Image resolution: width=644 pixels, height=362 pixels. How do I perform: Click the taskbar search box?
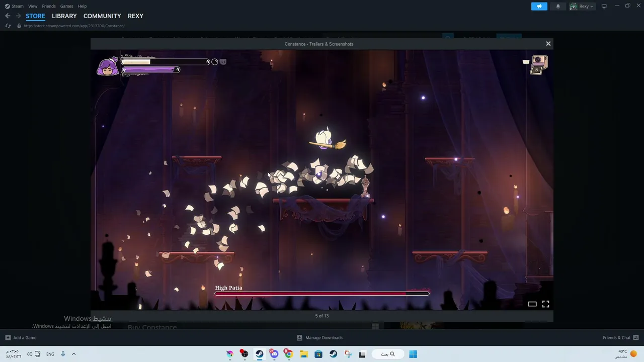click(x=387, y=354)
